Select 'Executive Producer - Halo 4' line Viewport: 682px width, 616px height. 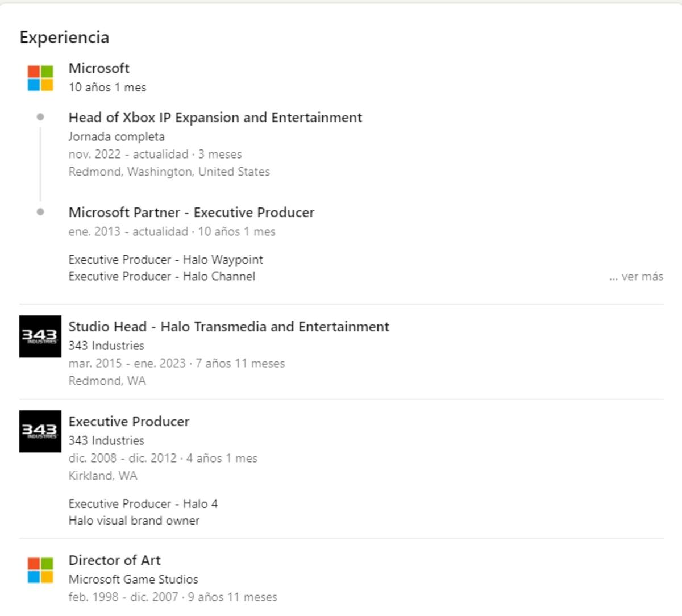(x=143, y=504)
